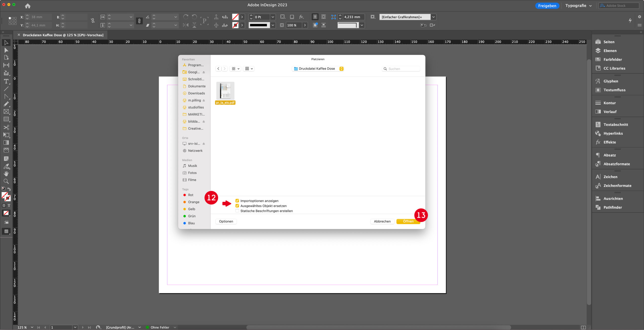Expand the Typografie workspace dropdown
644x330 pixels.
point(578,6)
